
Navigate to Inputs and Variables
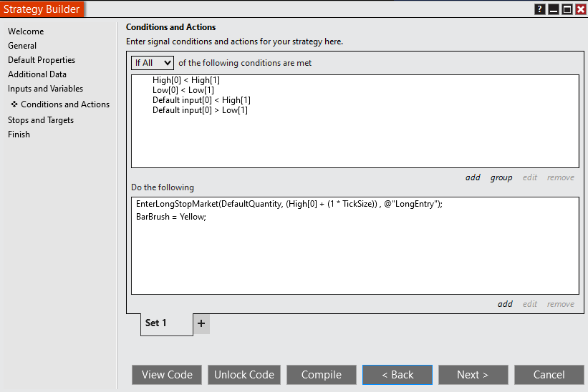click(x=45, y=89)
